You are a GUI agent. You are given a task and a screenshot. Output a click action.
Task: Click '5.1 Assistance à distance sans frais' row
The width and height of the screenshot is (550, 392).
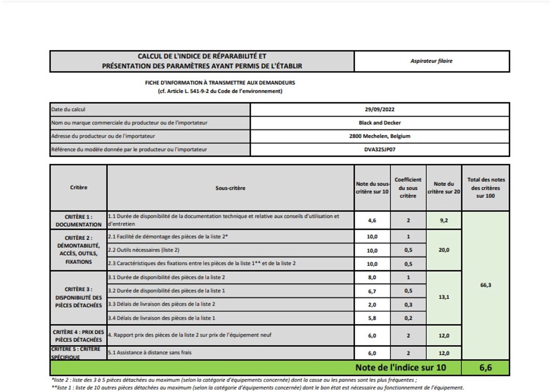231,353
